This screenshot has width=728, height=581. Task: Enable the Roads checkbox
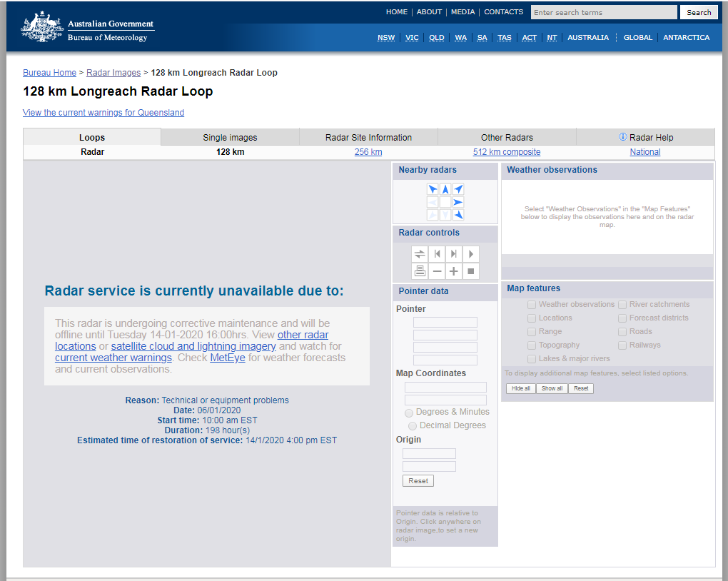[x=622, y=332]
